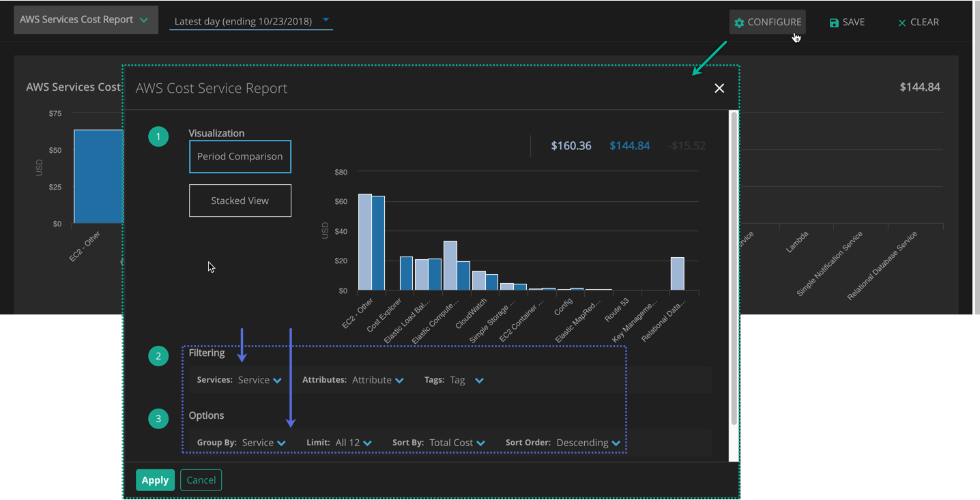Screen dimensions: 980x500
Task: Select Period Comparison visualization
Action: point(240,156)
